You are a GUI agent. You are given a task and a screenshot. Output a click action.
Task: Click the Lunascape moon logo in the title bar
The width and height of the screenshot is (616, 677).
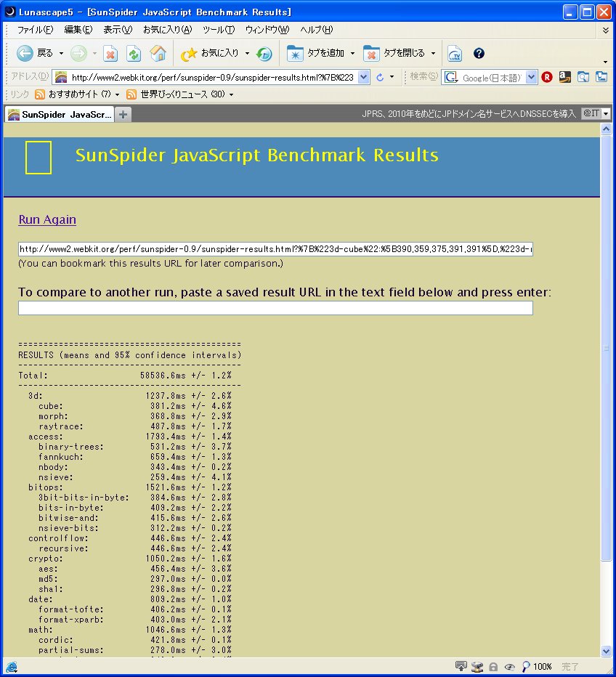tap(9, 12)
